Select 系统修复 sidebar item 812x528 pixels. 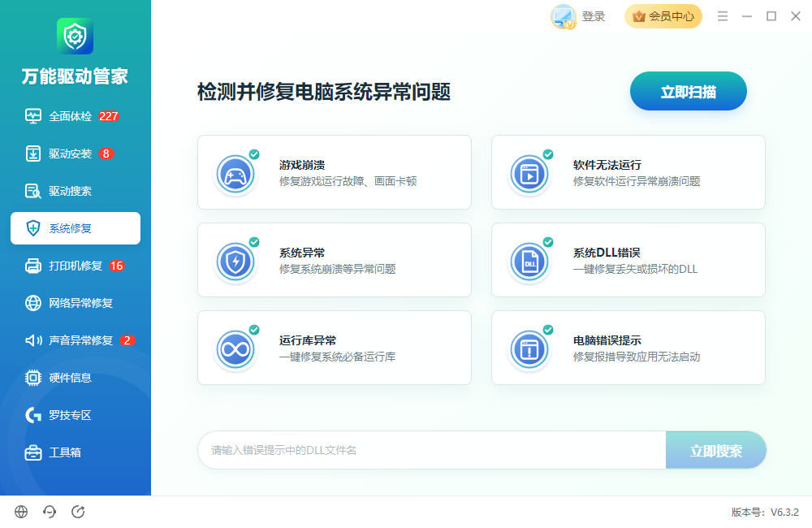(x=76, y=228)
